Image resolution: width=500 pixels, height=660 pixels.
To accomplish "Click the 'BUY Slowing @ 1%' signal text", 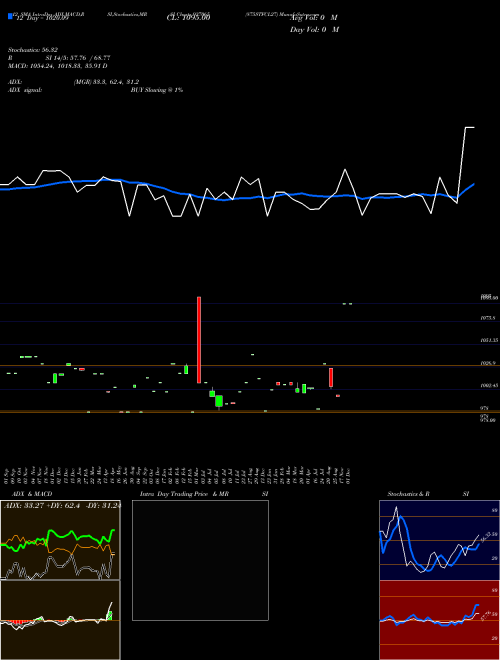I will (x=157, y=90).
